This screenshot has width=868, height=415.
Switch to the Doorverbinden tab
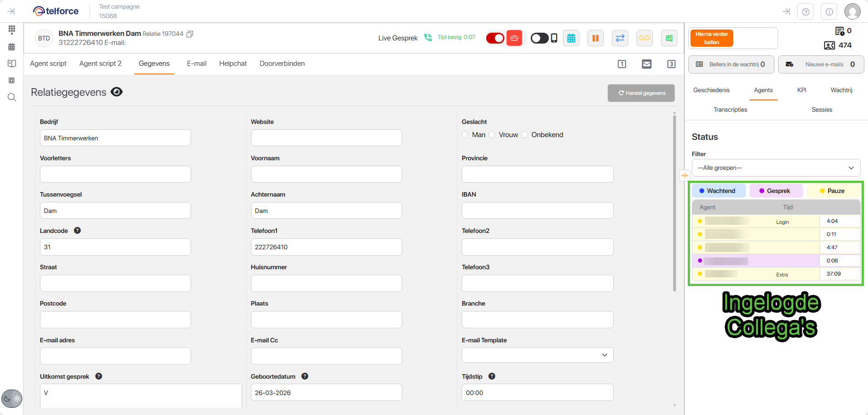[x=282, y=64]
